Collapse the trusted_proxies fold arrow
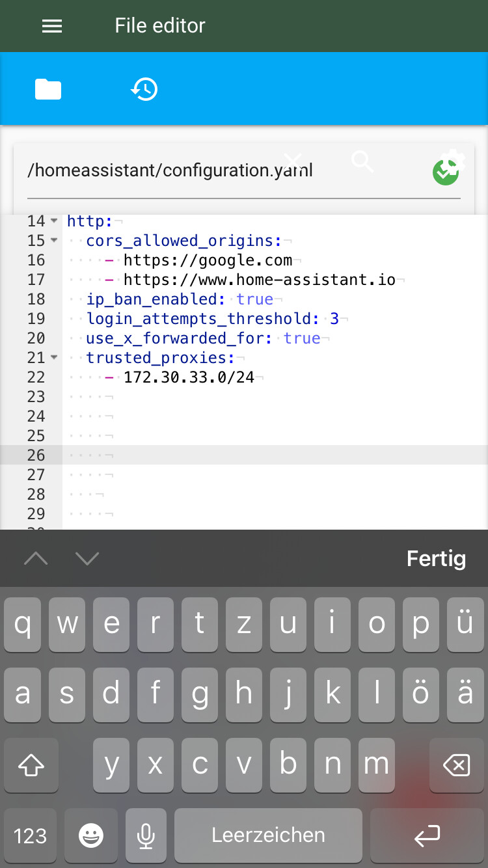This screenshot has height=868, width=488. pyautogui.click(x=54, y=358)
